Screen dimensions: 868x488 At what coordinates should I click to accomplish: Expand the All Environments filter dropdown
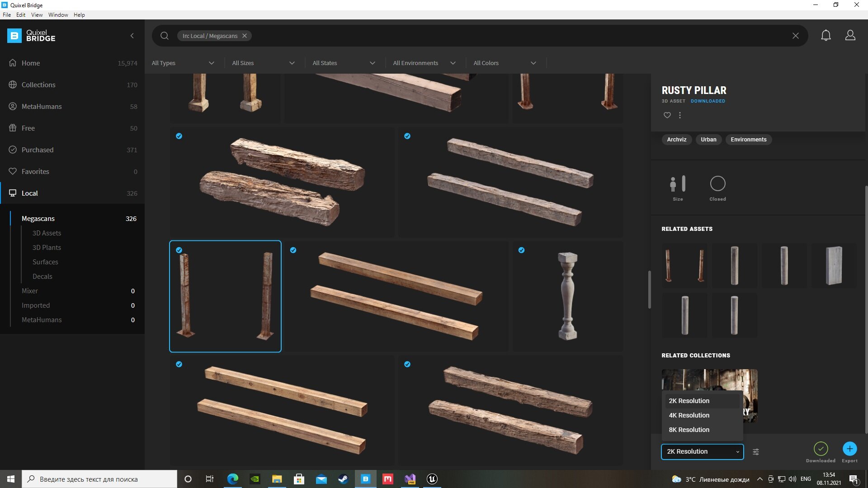425,63
